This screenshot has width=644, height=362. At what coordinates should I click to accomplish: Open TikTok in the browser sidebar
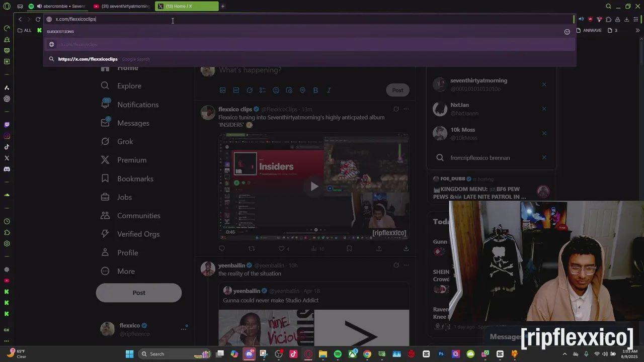7,147
